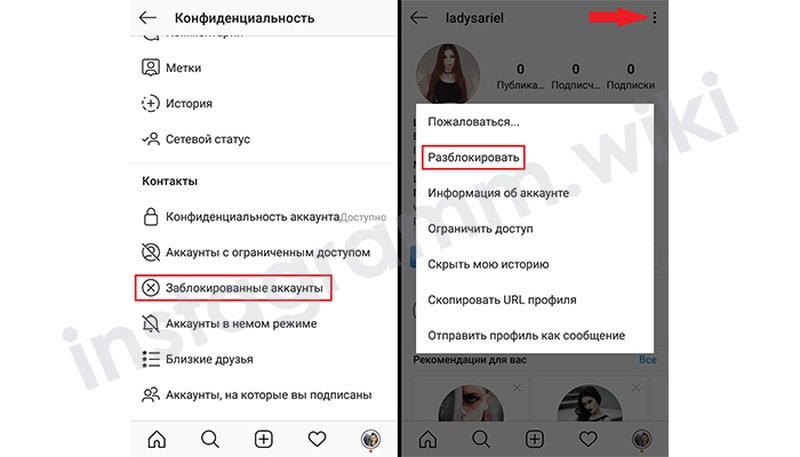800x457 pixels.
Task: Tap back arrow beside Конфиденциальность title
Action: [x=148, y=18]
